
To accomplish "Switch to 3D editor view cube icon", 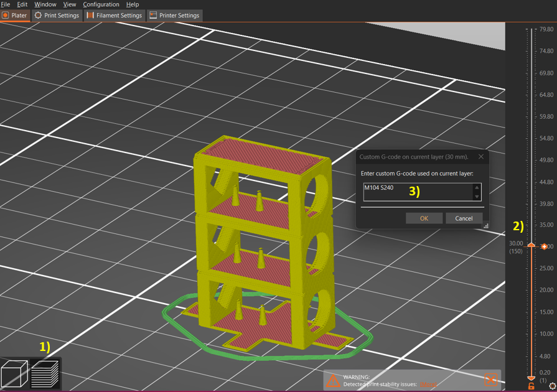I will pos(15,375).
